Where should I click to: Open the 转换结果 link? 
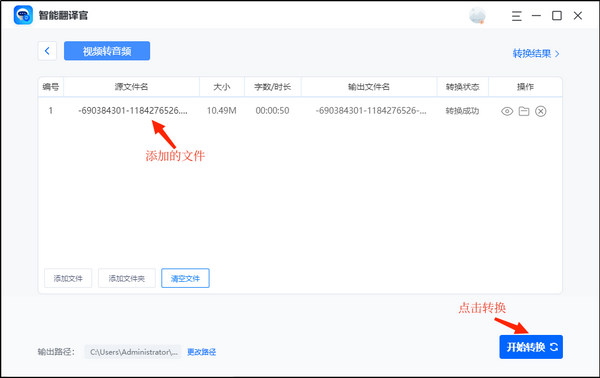pos(536,54)
